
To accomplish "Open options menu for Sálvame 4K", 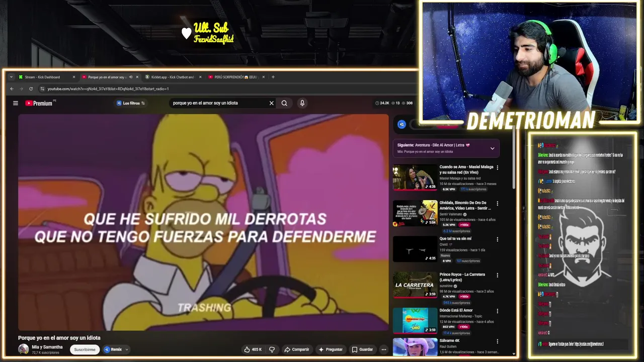I will point(498,341).
